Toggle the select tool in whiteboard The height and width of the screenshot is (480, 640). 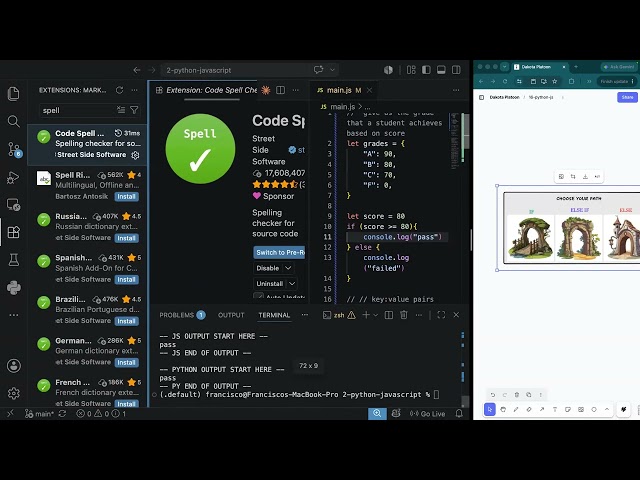coord(490,409)
